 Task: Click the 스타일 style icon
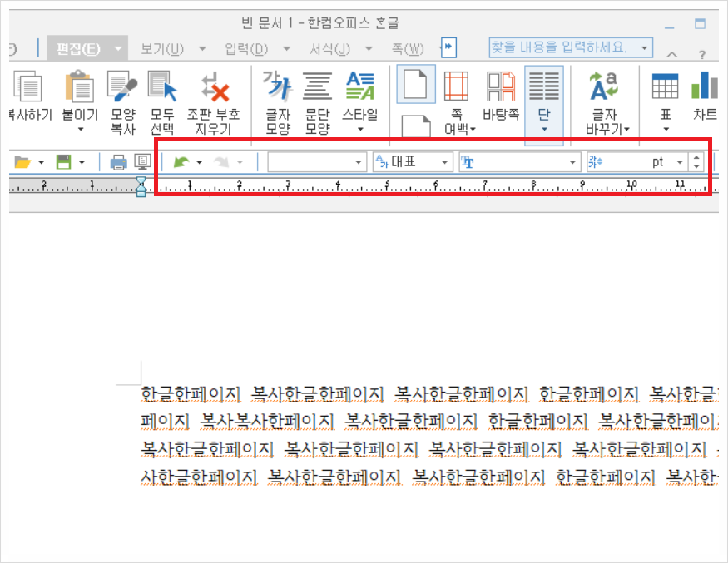(x=359, y=86)
